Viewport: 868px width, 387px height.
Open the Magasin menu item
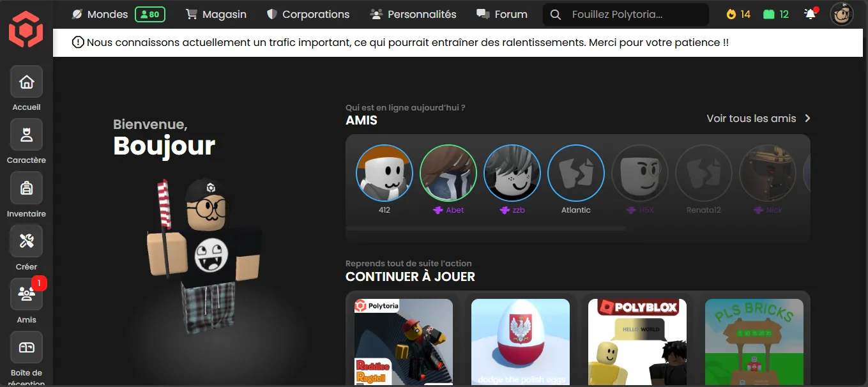[216, 14]
